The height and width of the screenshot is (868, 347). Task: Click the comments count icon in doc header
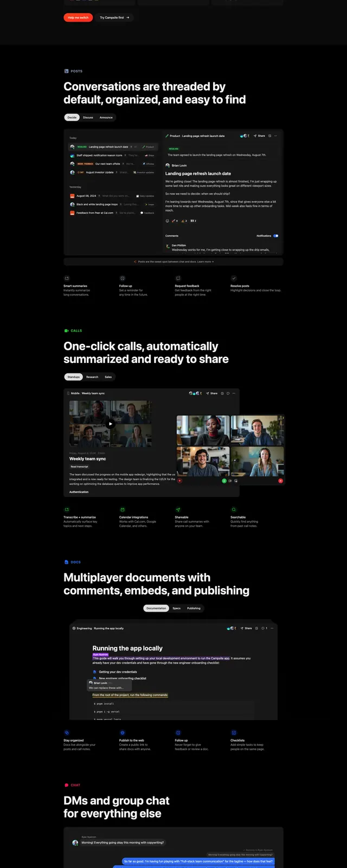point(264,628)
